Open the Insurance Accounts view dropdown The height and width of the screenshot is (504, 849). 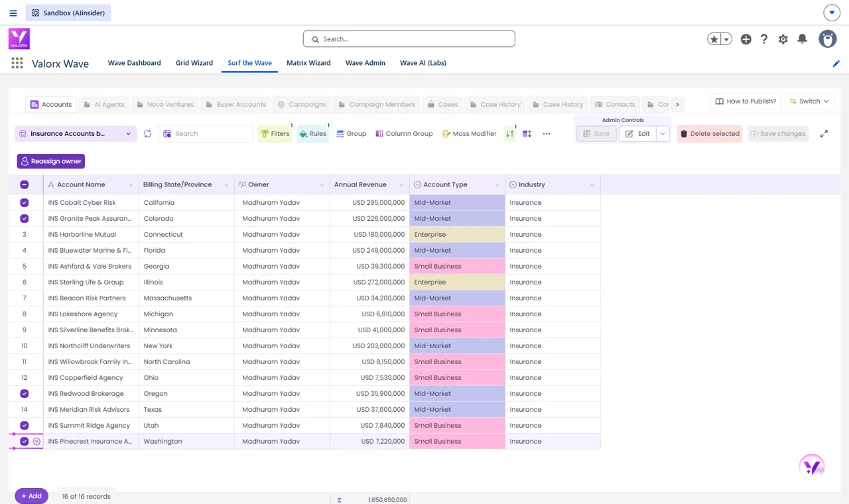76,133
